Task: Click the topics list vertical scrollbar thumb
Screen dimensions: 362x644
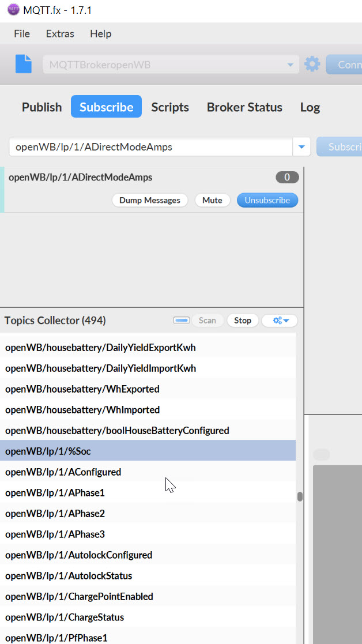Action: click(300, 496)
